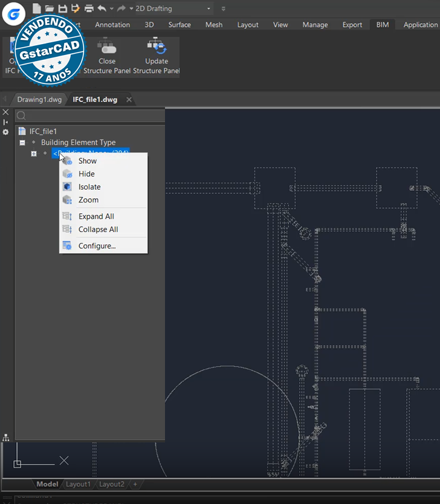The height and width of the screenshot is (504, 440).
Task: Choose Collapse All from context menu
Action: (103, 230)
